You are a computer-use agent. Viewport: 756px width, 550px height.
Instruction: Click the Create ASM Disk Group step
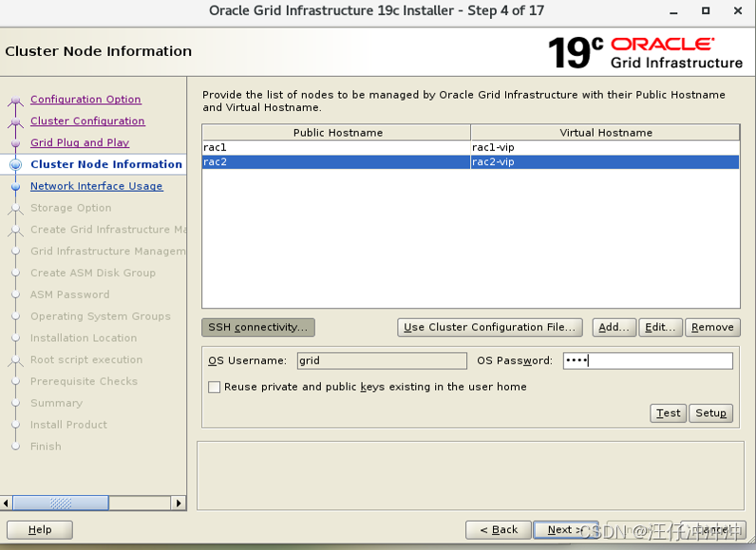click(93, 273)
